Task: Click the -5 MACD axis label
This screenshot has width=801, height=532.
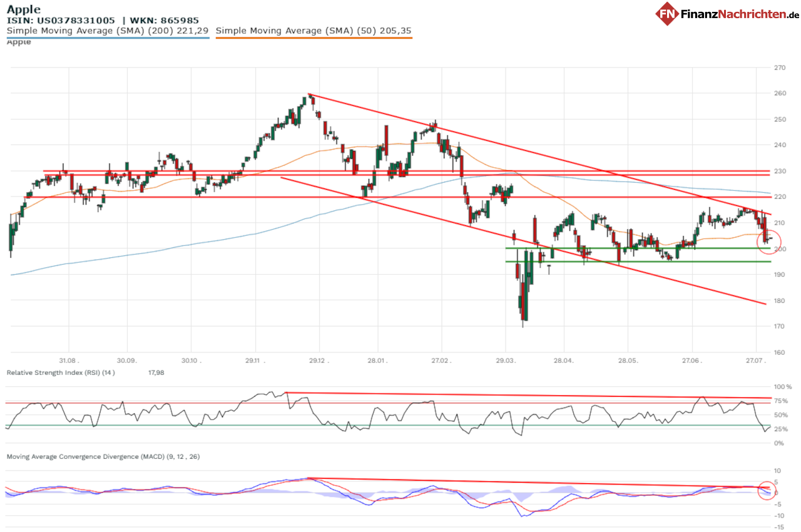Action: pos(777,504)
